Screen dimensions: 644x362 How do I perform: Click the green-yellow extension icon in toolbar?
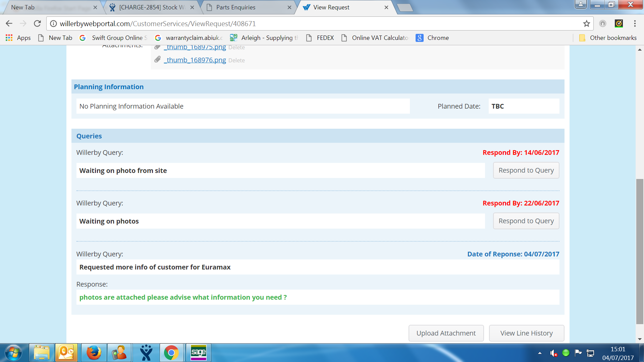point(619,23)
